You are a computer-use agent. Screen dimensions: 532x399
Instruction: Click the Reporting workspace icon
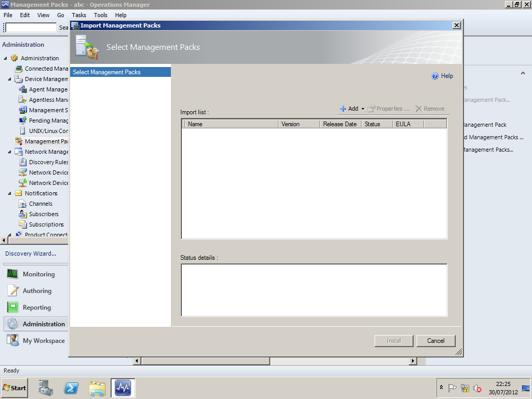coord(12,308)
